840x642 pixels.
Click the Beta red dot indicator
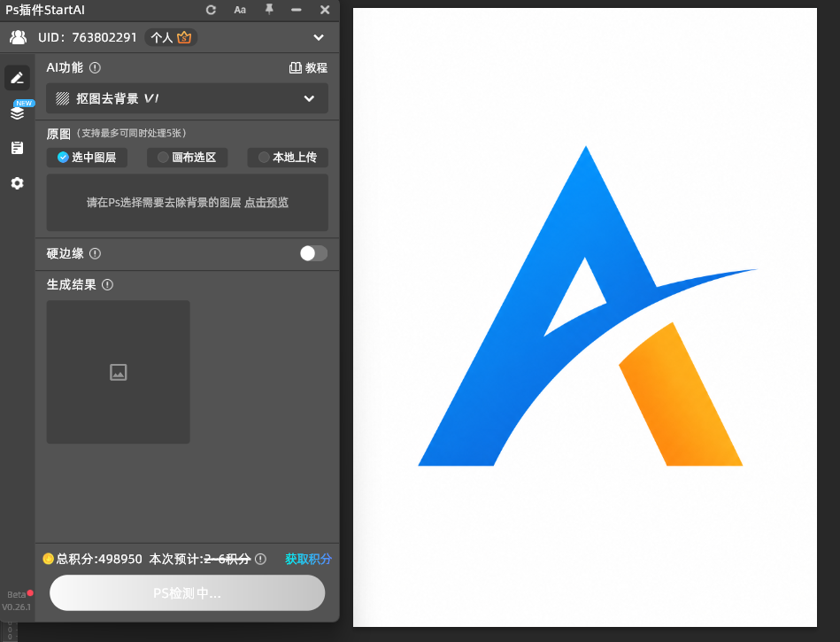[30, 592]
